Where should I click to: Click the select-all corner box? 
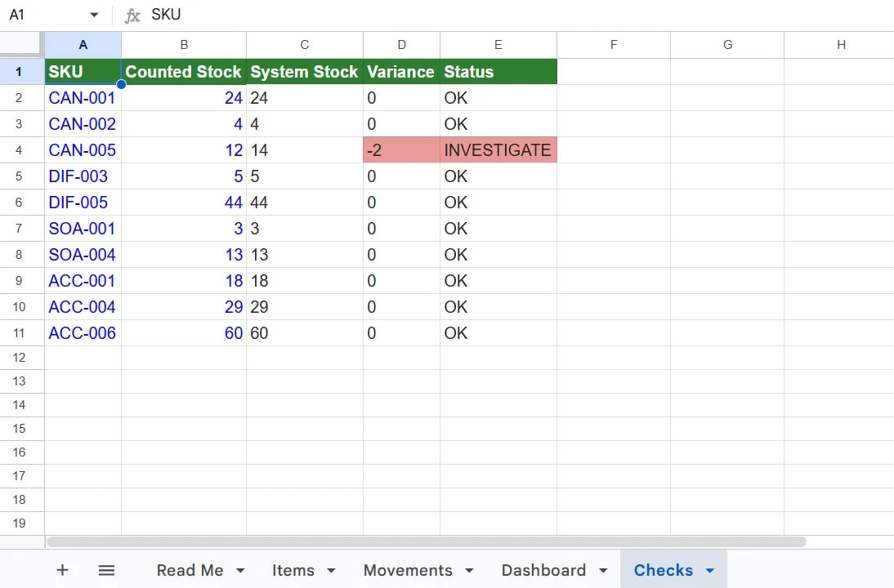click(x=22, y=44)
